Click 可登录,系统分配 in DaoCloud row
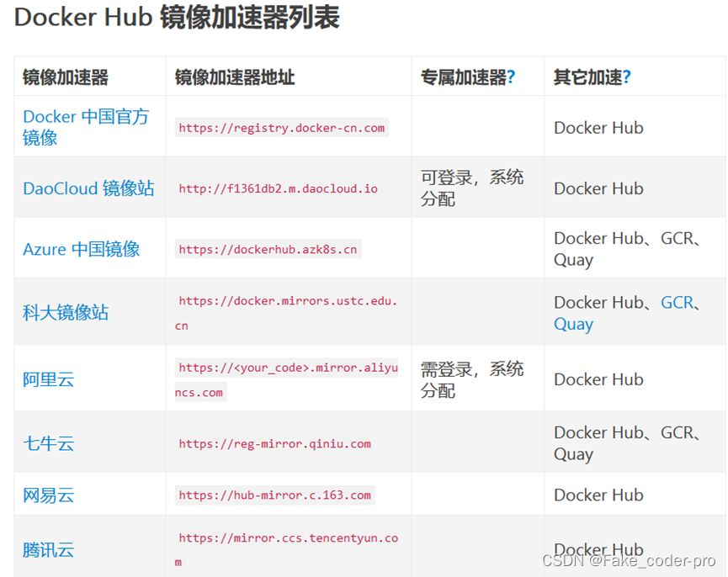 (x=472, y=188)
